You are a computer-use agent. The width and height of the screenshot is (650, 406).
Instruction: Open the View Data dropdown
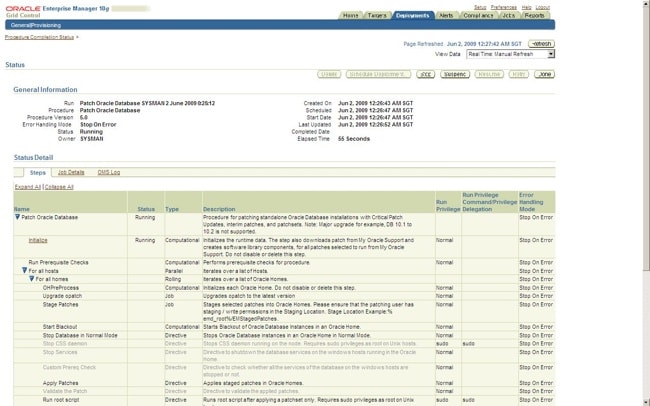click(x=510, y=54)
